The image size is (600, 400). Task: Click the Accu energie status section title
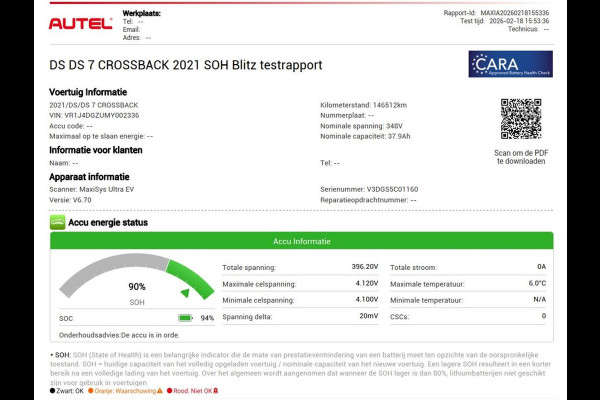pyautogui.click(x=112, y=222)
